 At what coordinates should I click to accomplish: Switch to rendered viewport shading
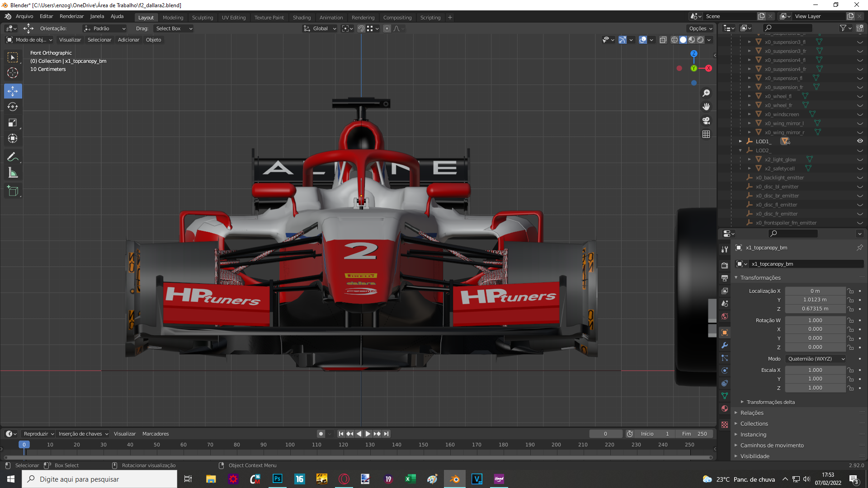click(700, 40)
